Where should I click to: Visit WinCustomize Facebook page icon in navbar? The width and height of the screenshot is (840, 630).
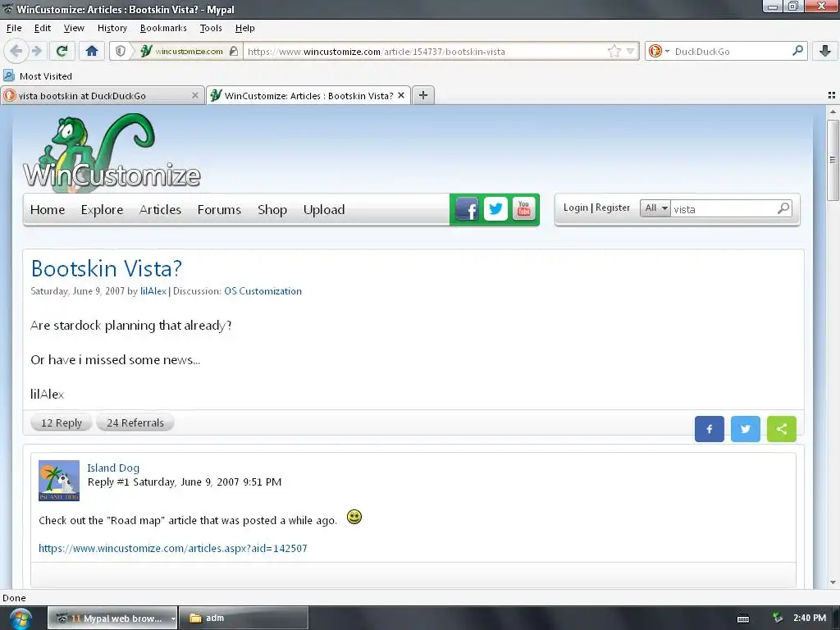(467, 209)
